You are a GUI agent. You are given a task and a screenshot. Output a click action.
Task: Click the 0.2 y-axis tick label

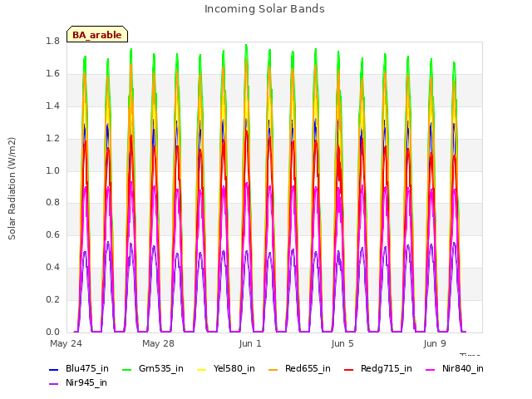(52, 299)
